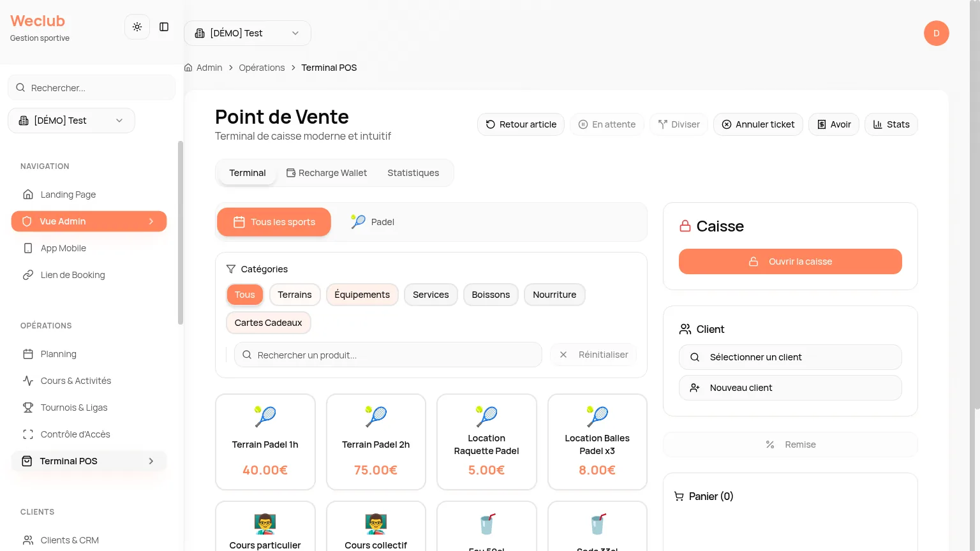Open the D user avatar menu
980x551 pixels.
[x=936, y=33]
